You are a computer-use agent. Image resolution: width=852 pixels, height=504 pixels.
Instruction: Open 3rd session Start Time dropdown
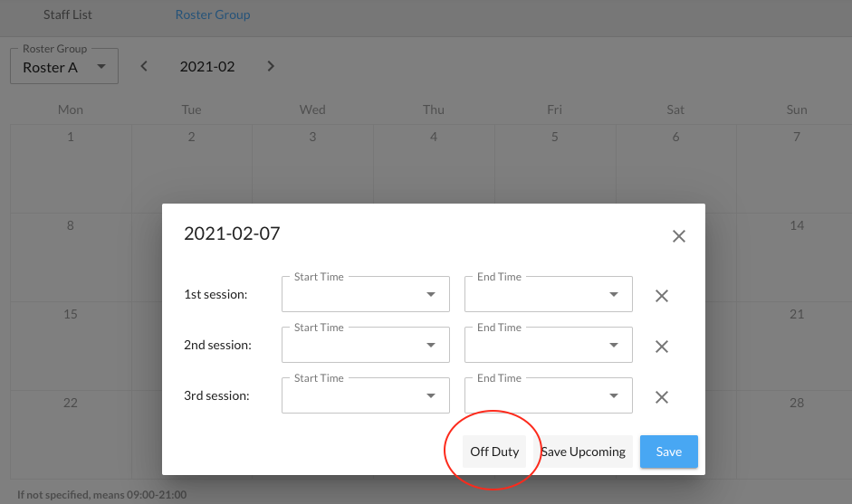[x=365, y=396]
